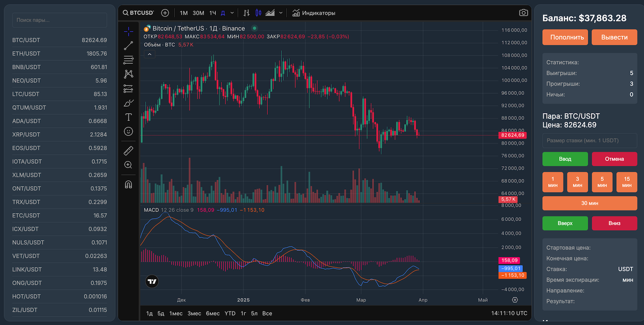Click the 14:11:10 UTC timezone label
Image resolution: width=644 pixels, height=325 pixels.
coord(509,313)
